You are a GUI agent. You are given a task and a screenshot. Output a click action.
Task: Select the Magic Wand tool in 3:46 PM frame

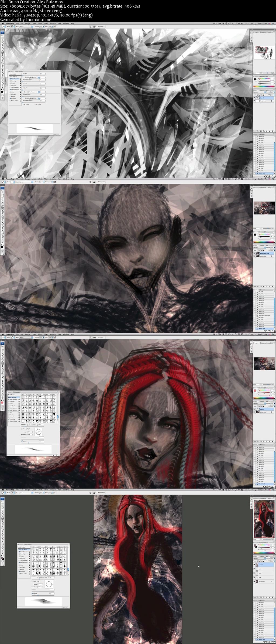point(2,509)
